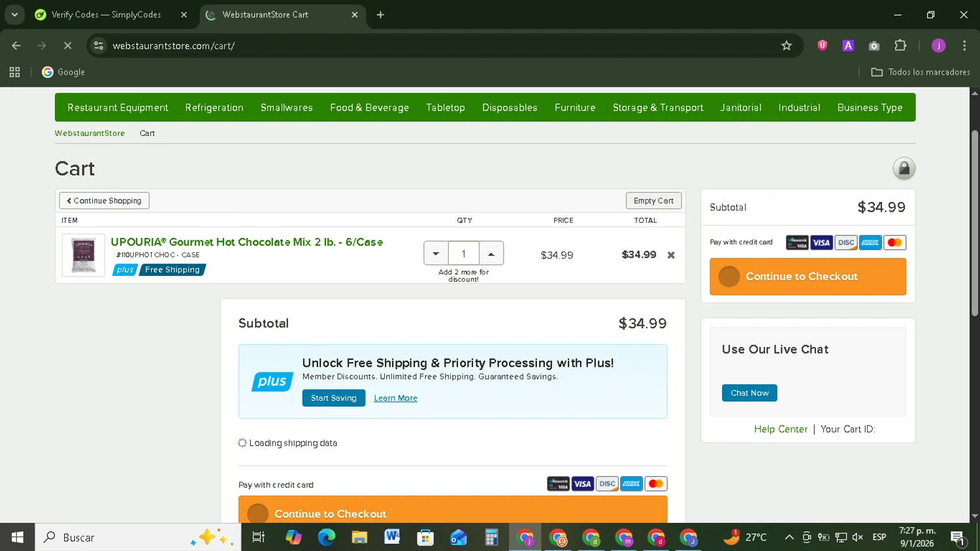The image size is (980, 551).
Task: Click the Empty Cart button
Action: 653,201
